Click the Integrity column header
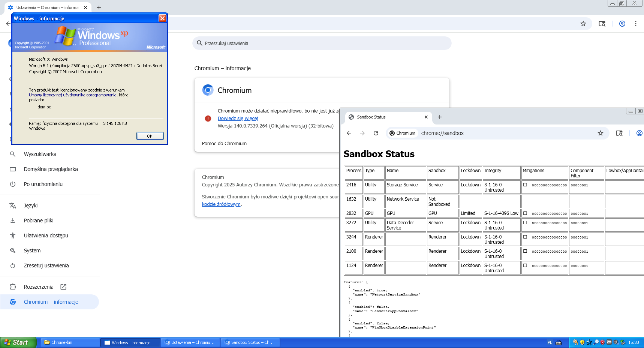Screen dimensions: 644x348 (502, 173)
